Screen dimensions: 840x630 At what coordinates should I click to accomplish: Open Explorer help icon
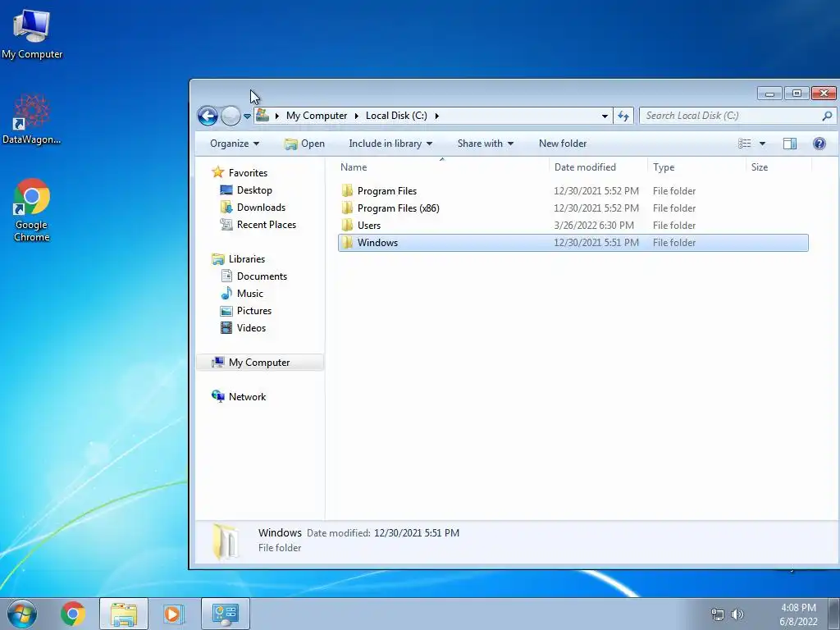819,144
